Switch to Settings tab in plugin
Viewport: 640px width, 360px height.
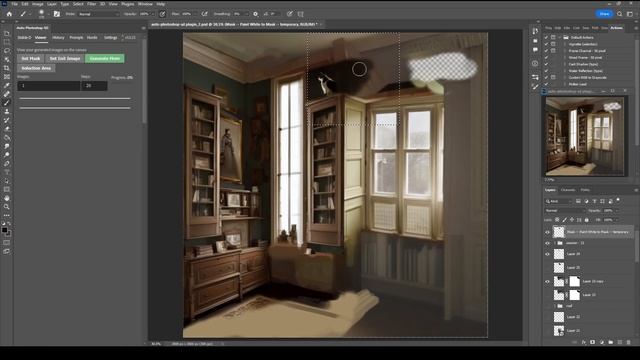tap(110, 38)
